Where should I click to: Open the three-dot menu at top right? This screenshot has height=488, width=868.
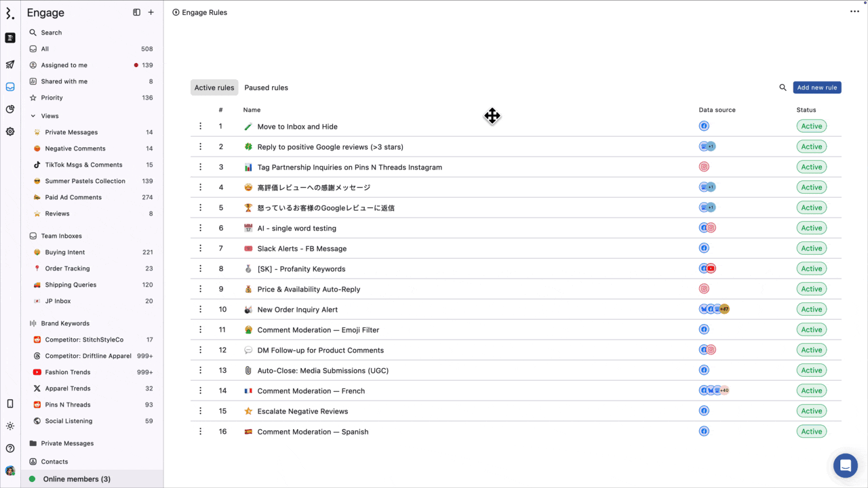coord(854,12)
